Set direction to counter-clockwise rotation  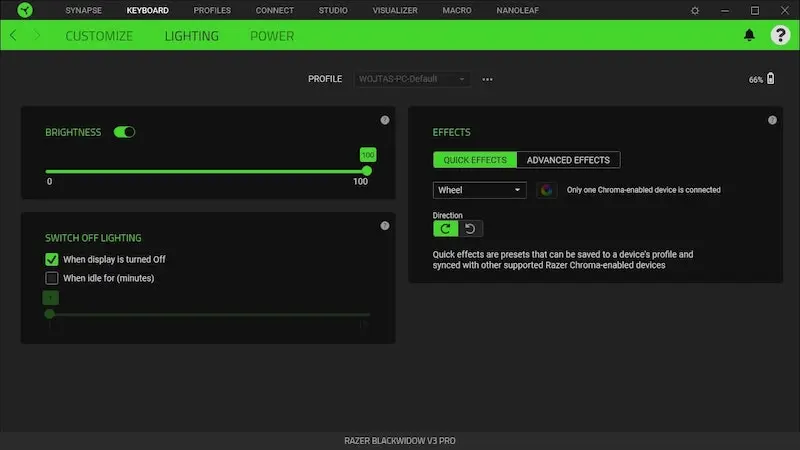[x=470, y=229]
